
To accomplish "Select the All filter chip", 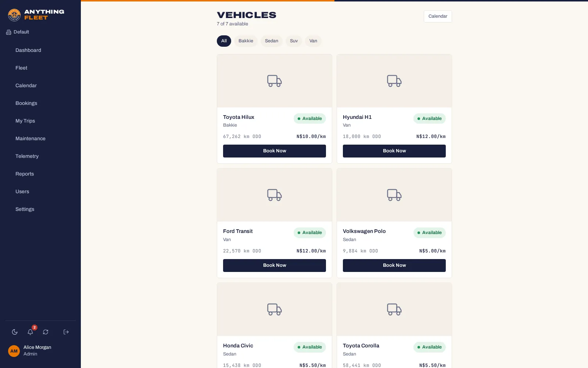I will click(x=224, y=41).
